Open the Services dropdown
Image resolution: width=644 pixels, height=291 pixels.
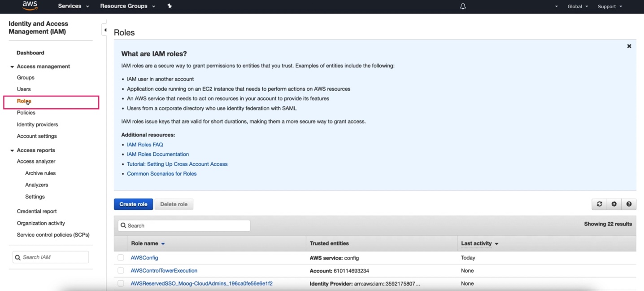(74, 6)
